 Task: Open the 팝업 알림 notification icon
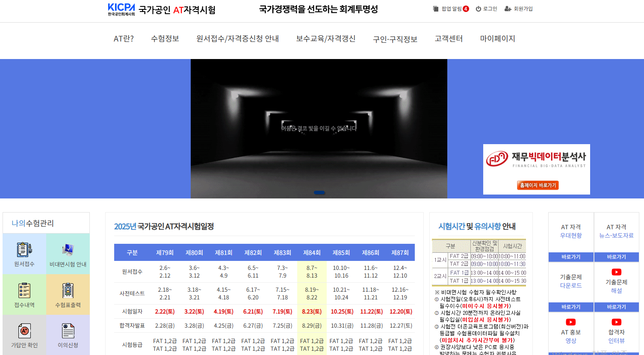435,8
